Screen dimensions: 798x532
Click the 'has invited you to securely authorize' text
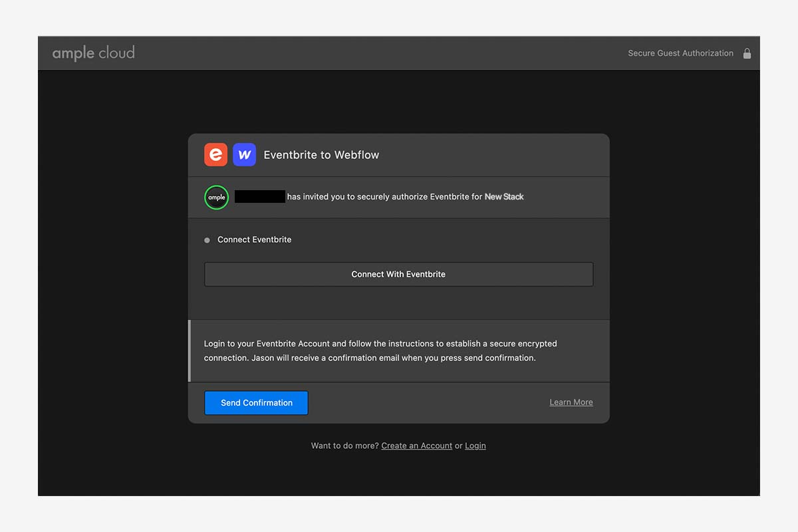point(357,197)
